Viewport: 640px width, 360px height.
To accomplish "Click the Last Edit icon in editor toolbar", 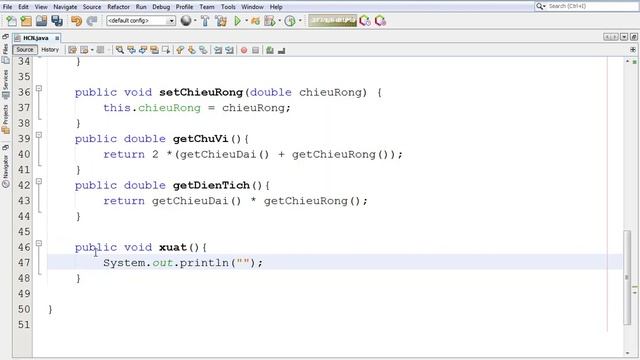I will [x=72, y=50].
